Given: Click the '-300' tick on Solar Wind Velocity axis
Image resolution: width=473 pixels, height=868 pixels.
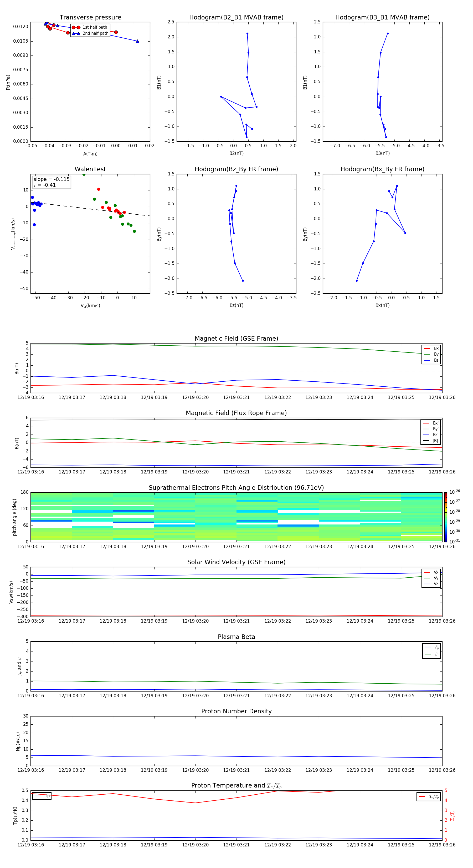Looking at the screenshot, I should tap(23, 617).
